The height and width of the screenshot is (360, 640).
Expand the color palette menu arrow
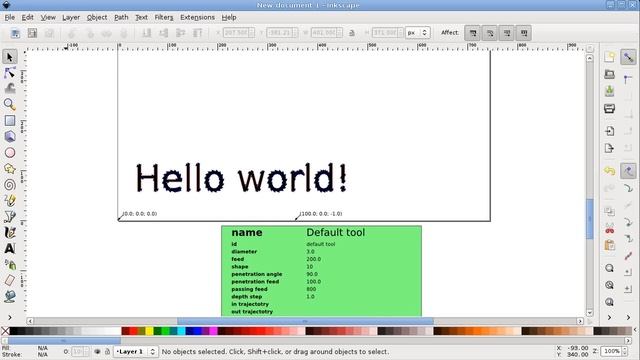point(635,330)
